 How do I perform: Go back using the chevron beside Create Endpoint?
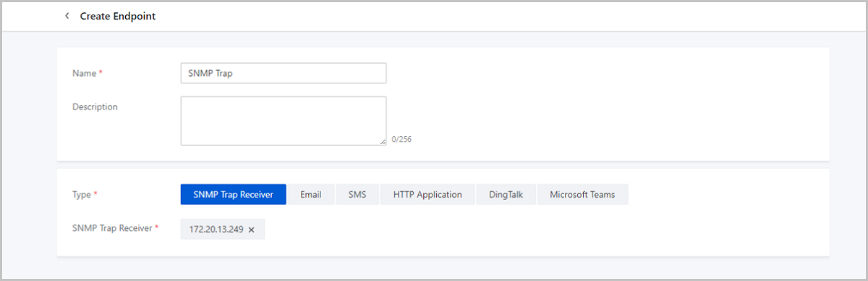[67, 16]
